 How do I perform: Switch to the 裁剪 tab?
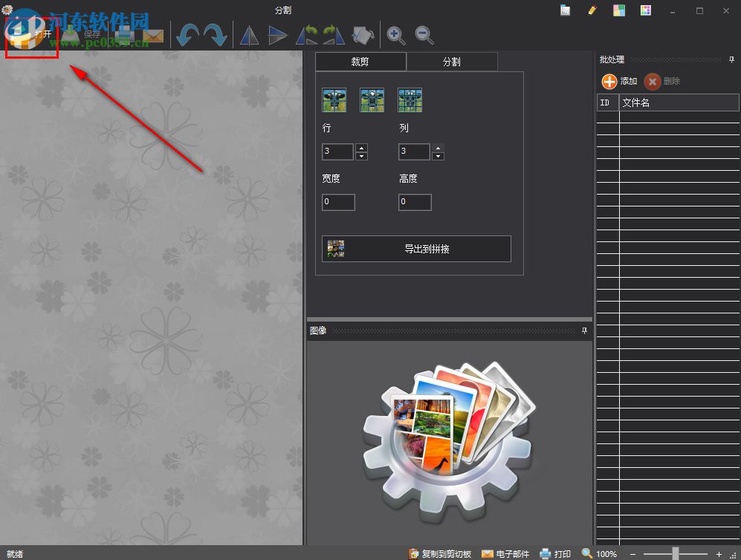(x=360, y=62)
